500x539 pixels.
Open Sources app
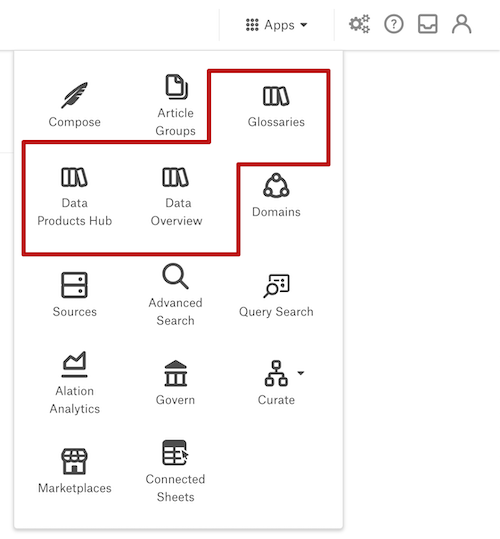[x=75, y=295]
